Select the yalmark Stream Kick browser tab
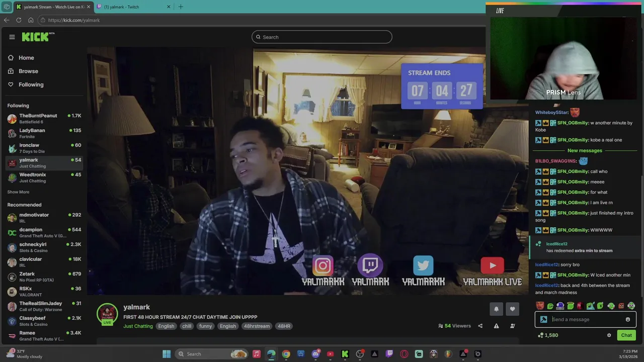This screenshot has height=362, width=644. click(53, 7)
